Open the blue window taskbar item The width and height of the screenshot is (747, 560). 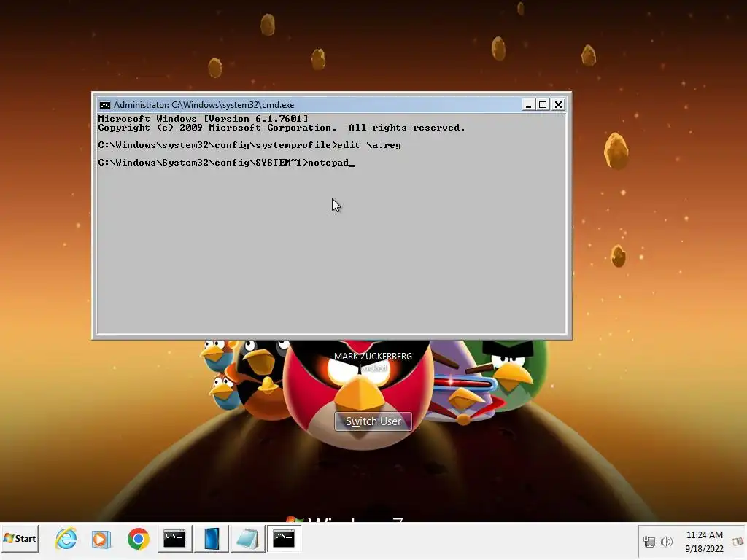[x=212, y=539]
